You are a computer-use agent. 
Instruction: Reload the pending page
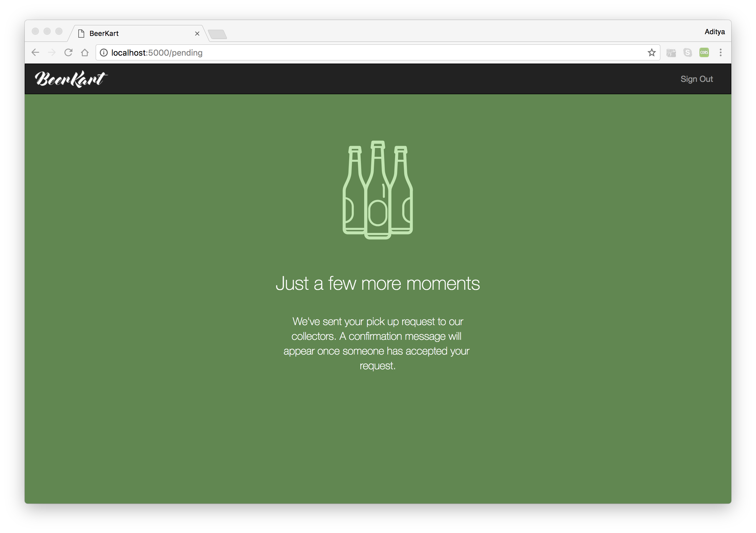68,53
